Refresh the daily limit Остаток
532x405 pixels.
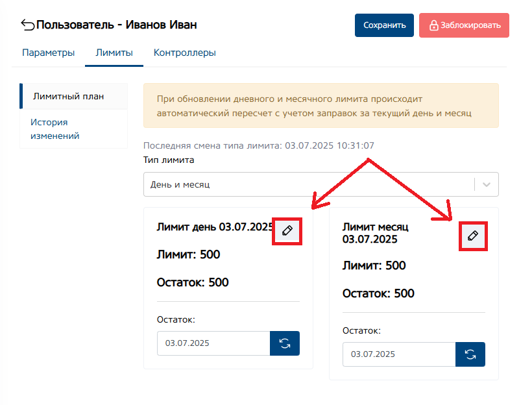pyautogui.click(x=285, y=343)
